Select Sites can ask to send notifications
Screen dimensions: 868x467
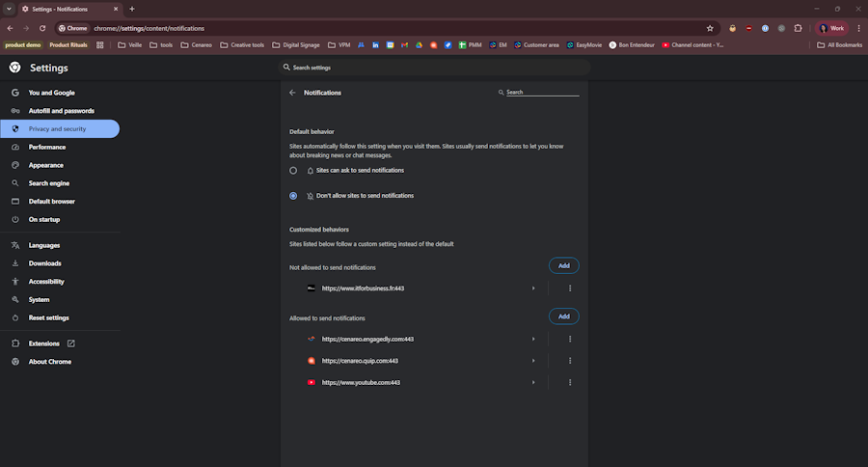click(x=293, y=171)
